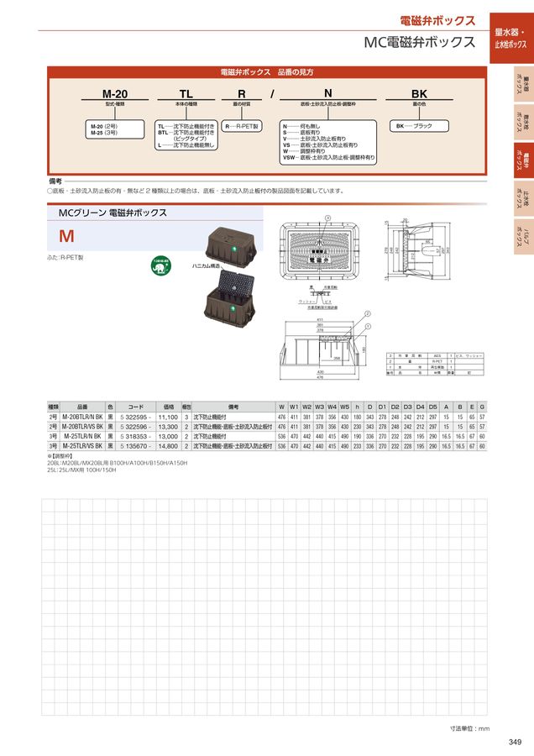Click the 品番 column header

pos(82,407)
